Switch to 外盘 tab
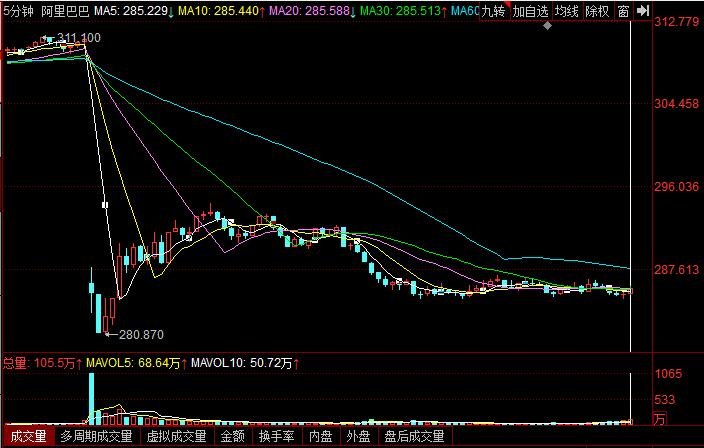Viewport: 704px width, 448px height. (x=358, y=436)
